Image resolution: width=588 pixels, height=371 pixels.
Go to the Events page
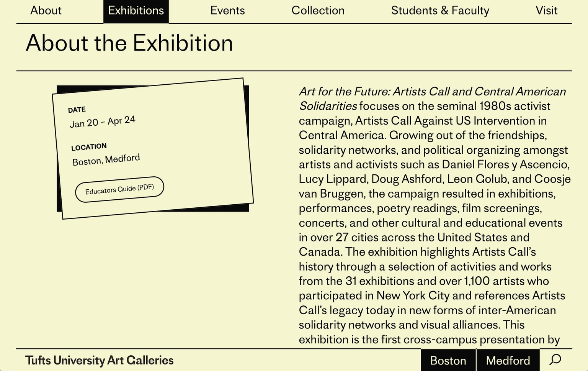click(x=227, y=11)
